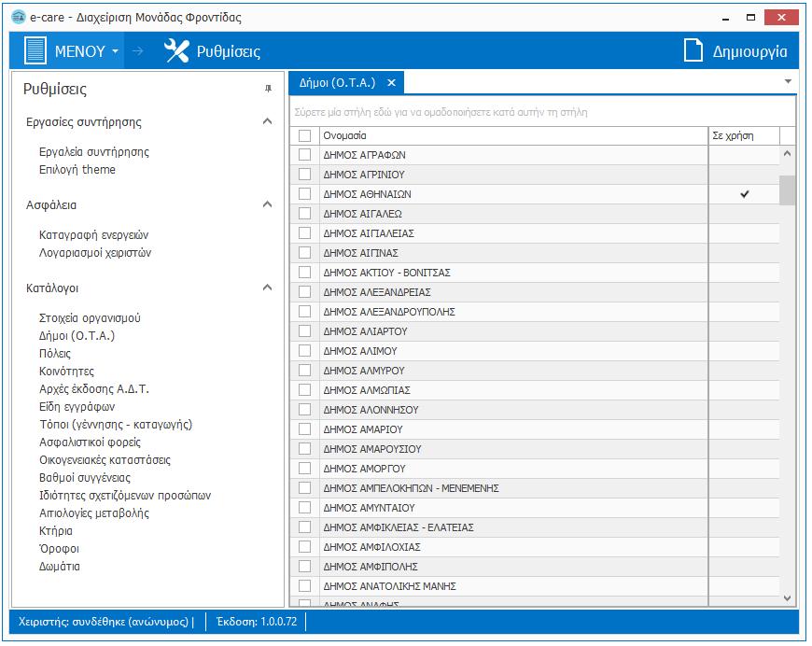Open the Κοινότητες catalog
Image resolution: width=812 pixels, height=646 pixels.
coord(67,371)
